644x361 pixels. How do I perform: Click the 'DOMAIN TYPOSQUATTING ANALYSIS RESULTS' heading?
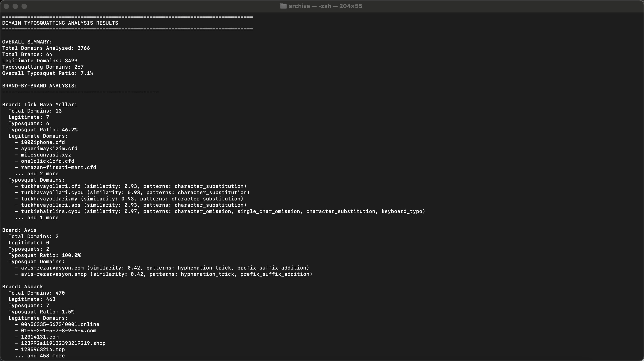click(x=60, y=23)
